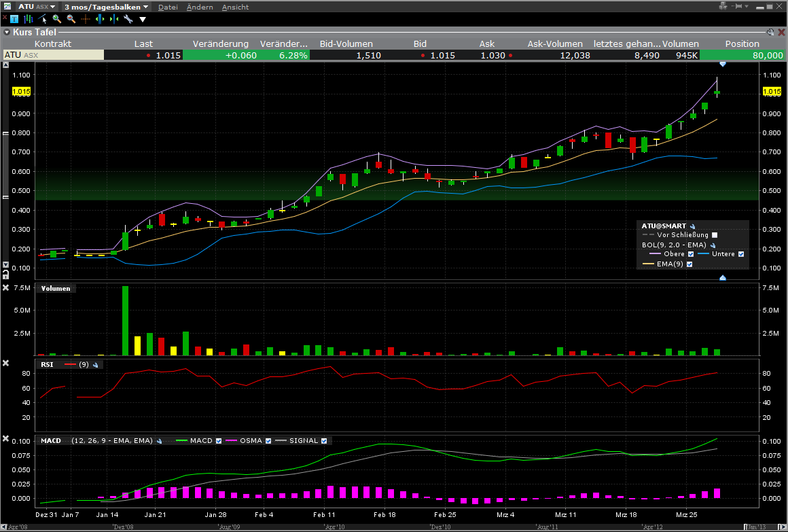Click scroll-down arrow on left price axis
Image resolution: width=788 pixels, height=532 pixels.
tap(5, 264)
